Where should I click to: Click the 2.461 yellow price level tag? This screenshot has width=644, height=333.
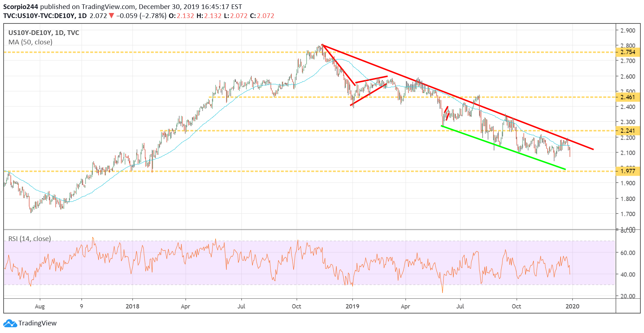point(628,97)
